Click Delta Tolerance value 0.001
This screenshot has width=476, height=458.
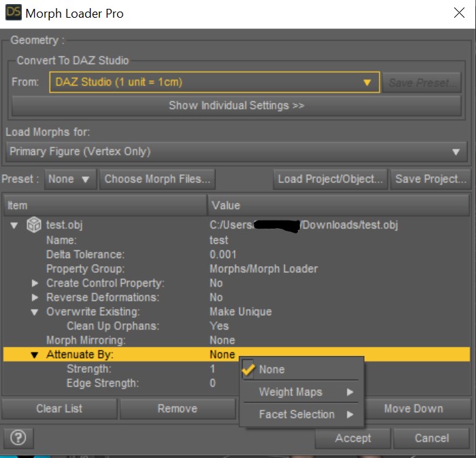point(223,255)
